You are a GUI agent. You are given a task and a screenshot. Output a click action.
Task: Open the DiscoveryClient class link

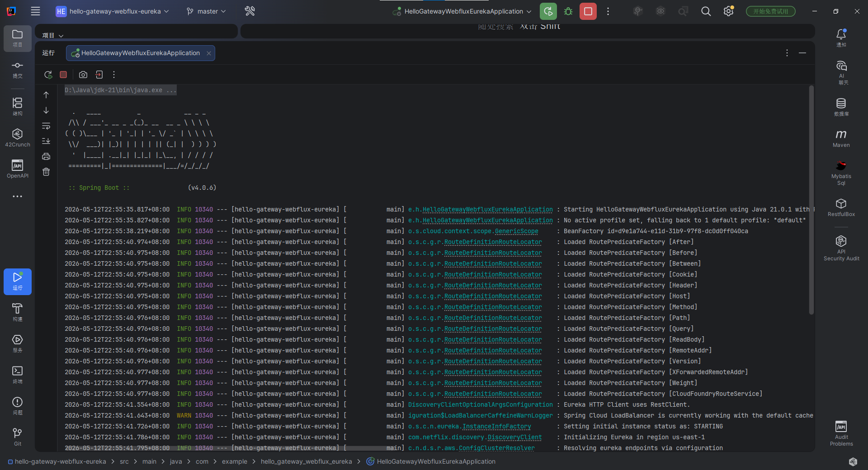coord(515,437)
